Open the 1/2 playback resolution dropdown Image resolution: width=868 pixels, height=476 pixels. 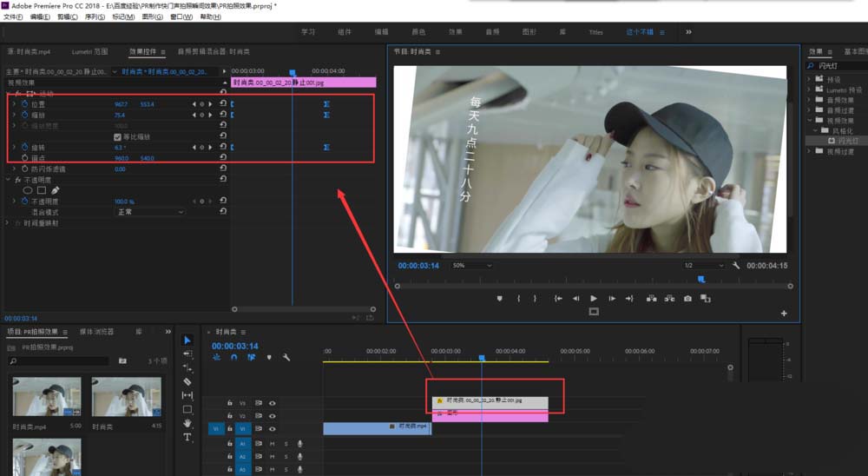[703, 266]
